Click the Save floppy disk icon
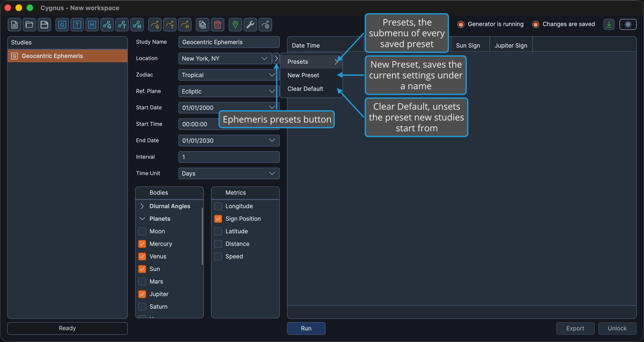 coord(44,25)
